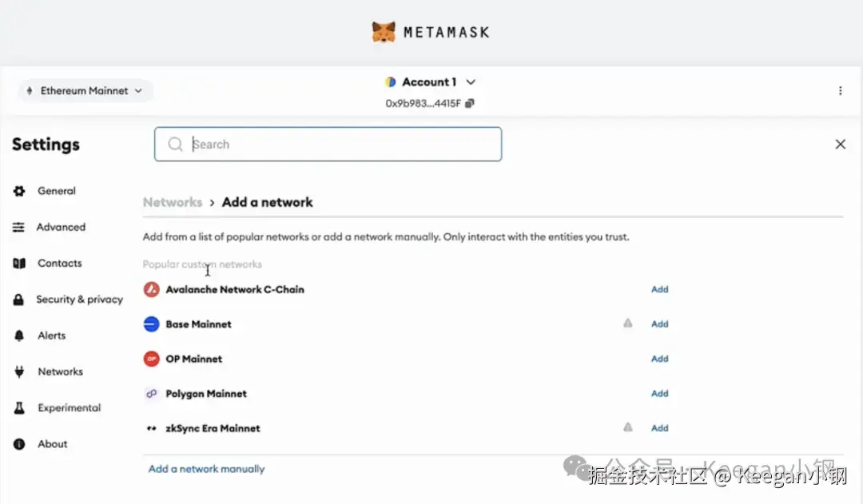Click the MetaMask fox logo
The width and height of the screenshot is (863, 504).
(384, 32)
